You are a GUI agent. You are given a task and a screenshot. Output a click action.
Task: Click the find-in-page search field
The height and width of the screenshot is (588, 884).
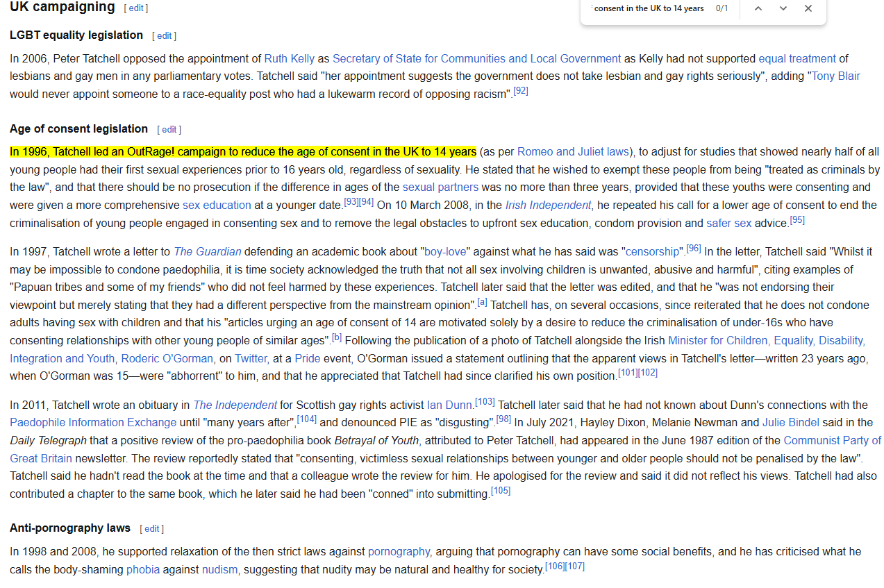[648, 8]
